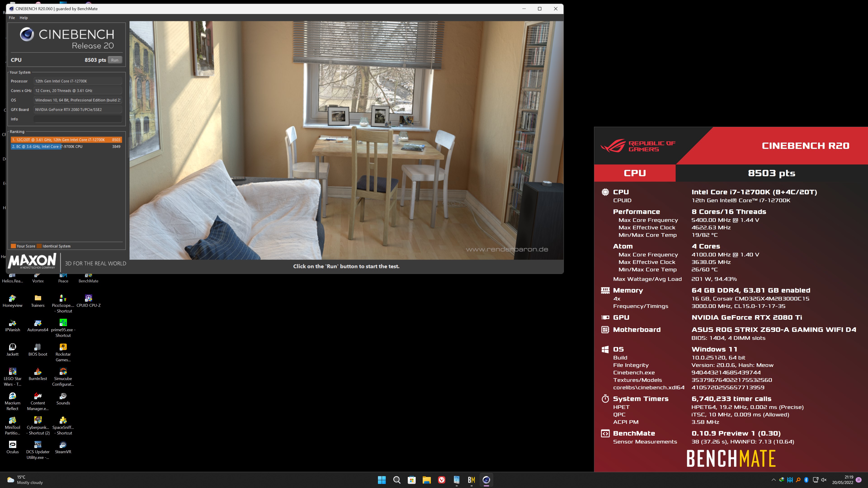Open the IPVanish desktop icon
This screenshot has height=488, width=868.
(12, 326)
